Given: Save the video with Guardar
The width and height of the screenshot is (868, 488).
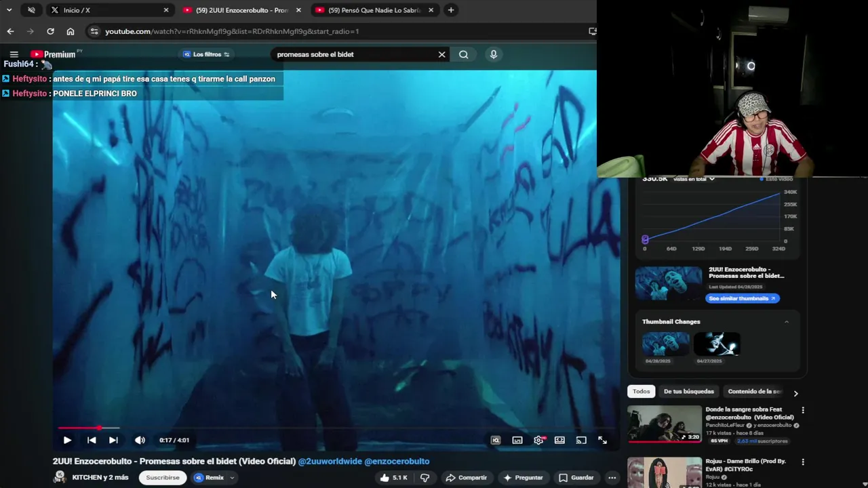Looking at the screenshot, I should point(576,478).
